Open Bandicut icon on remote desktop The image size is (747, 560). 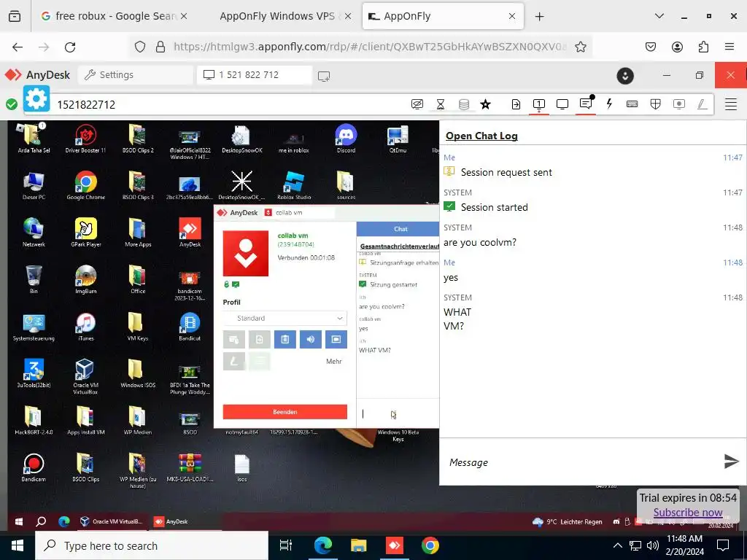pos(190,327)
